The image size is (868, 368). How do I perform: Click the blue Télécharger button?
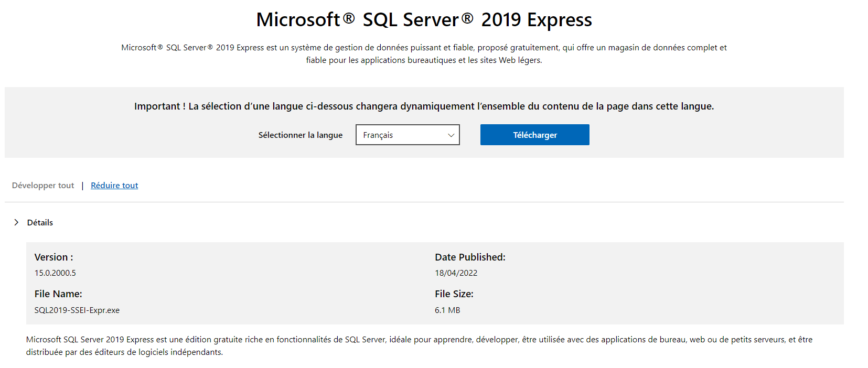pos(534,135)
